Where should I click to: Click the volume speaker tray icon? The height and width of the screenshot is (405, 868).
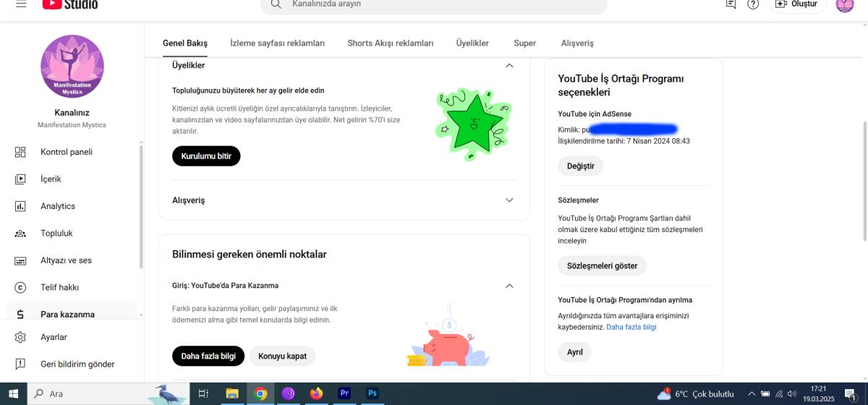792,394
